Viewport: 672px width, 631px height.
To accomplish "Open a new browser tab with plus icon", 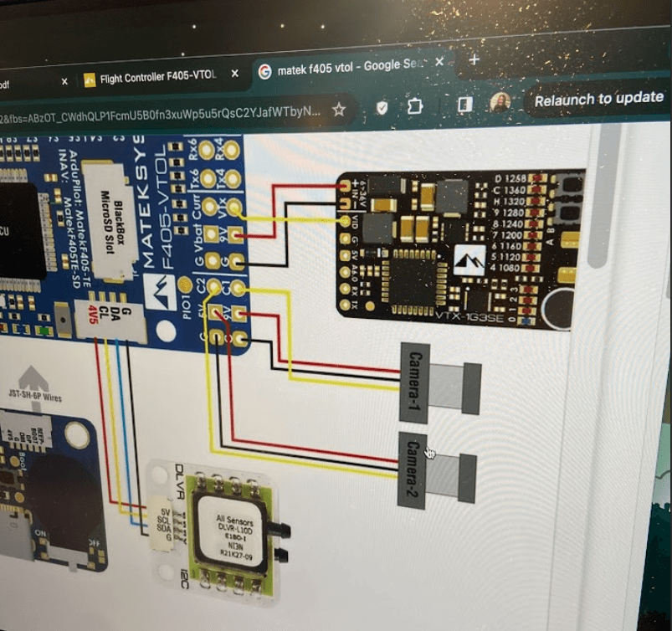I will [x=474, y=59].
